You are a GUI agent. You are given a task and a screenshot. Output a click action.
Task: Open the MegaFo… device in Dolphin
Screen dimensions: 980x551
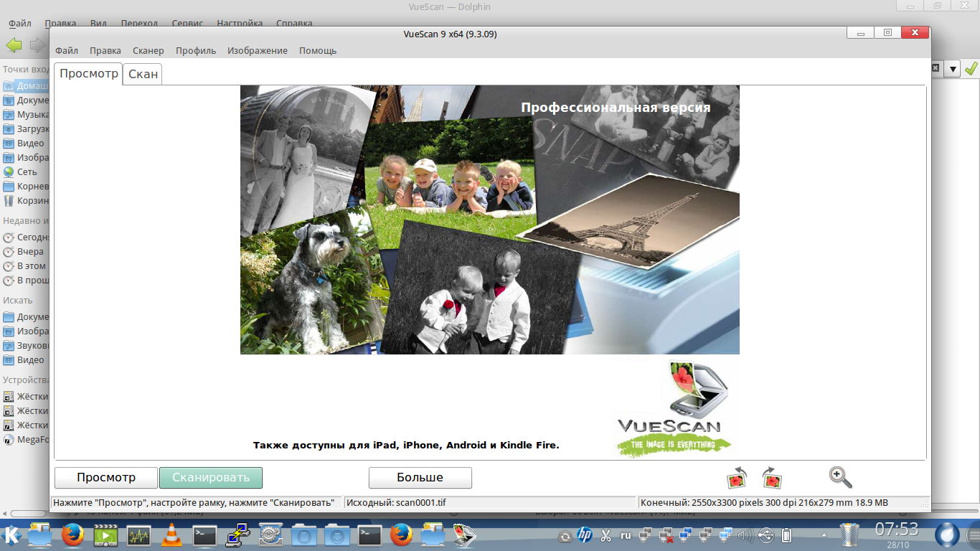26,440
